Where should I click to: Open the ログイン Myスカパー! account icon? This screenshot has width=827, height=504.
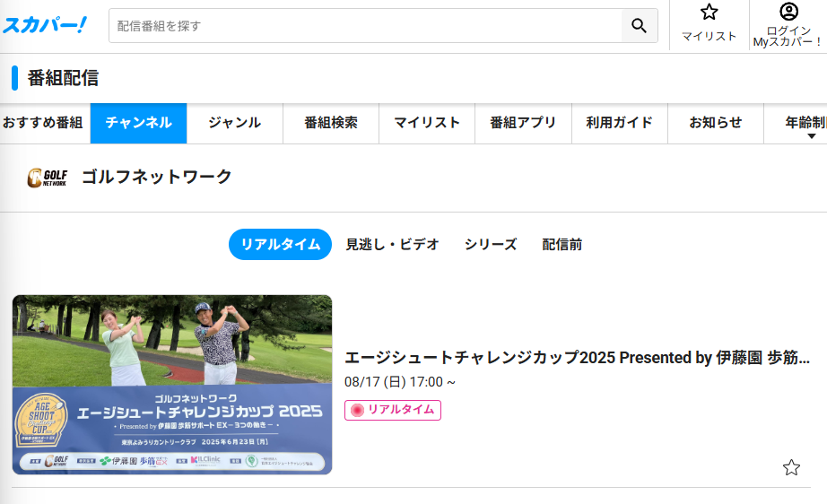(788, 25)
